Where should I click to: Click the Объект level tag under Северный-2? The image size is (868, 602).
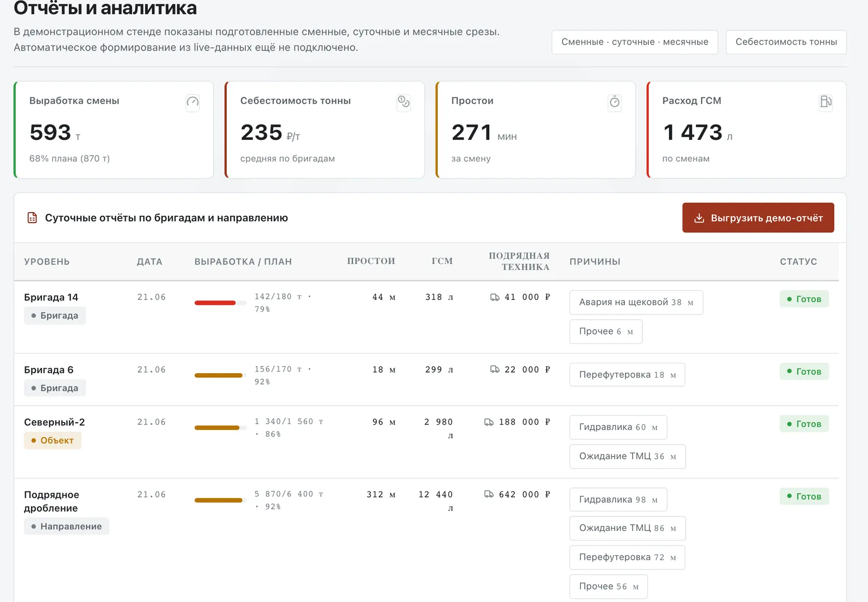pos(53,440)
